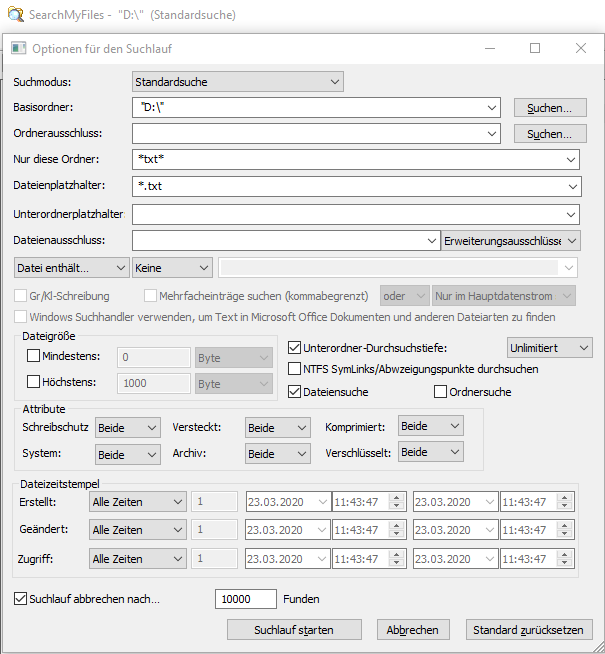The width and height of the screenshot is (605, 654).
Task: Click the Dateienplatzhalter *.txt field
Action: [356, 186]
